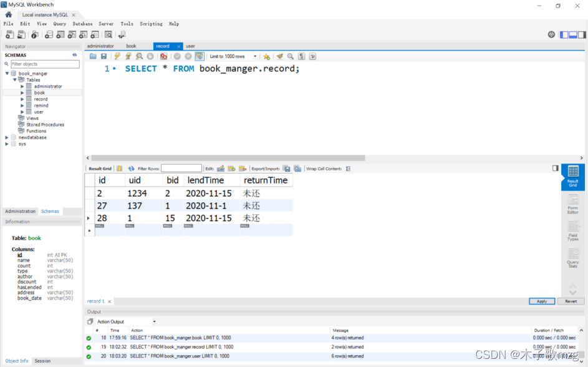Import records from external file
588x367 pixels.
[x=297, y=169]
